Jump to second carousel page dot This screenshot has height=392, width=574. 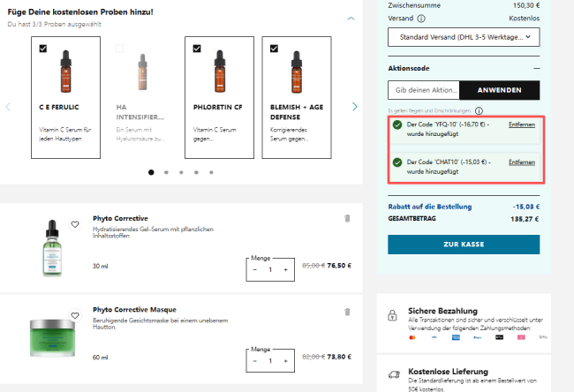166,172
